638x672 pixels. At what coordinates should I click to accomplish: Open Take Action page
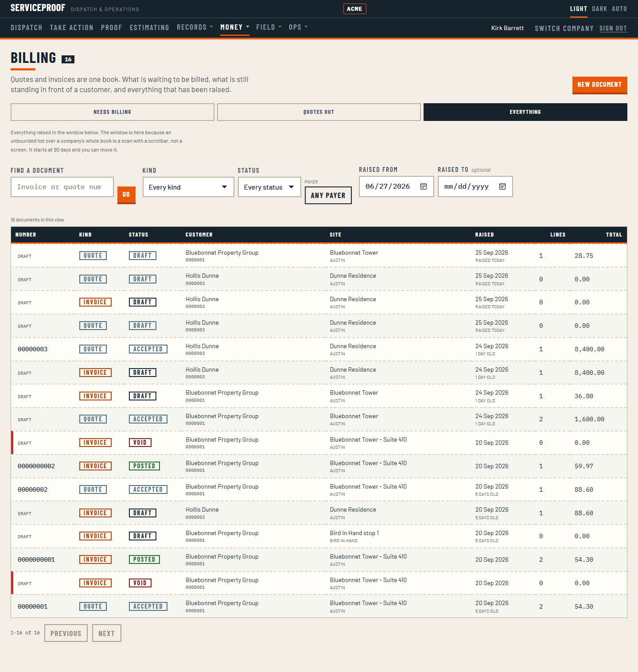click(71, 27)
